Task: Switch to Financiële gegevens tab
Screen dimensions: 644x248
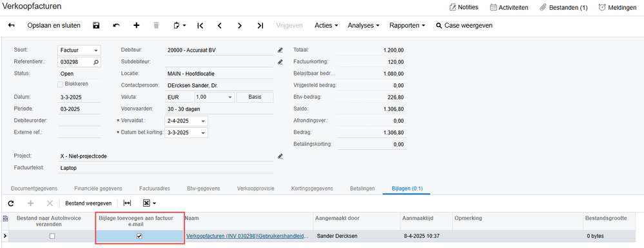Action: tap(98, 189)
